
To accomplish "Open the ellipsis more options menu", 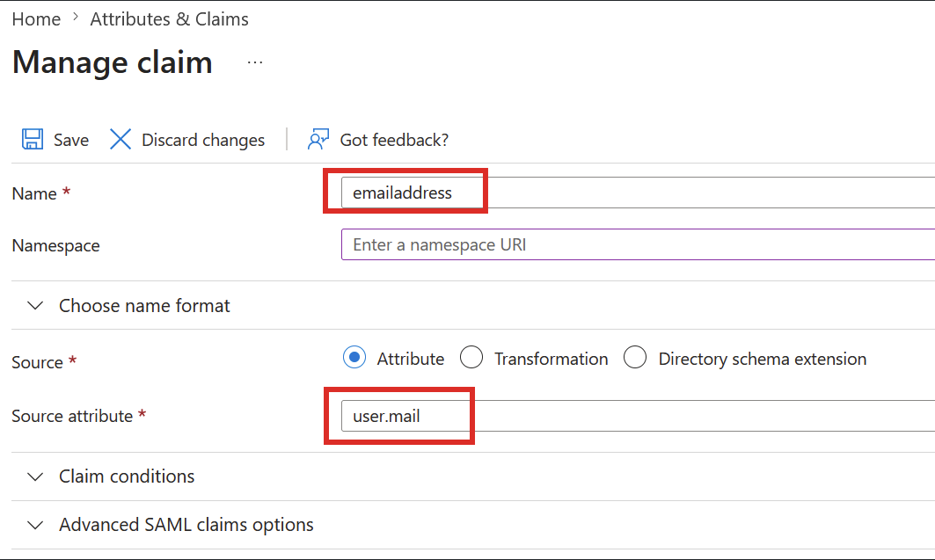I will tap(255, 63).
